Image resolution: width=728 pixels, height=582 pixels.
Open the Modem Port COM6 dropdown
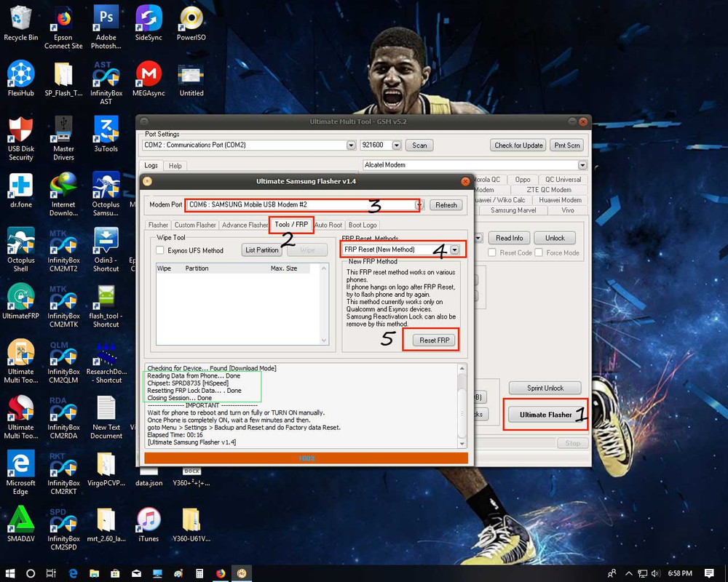419,204
